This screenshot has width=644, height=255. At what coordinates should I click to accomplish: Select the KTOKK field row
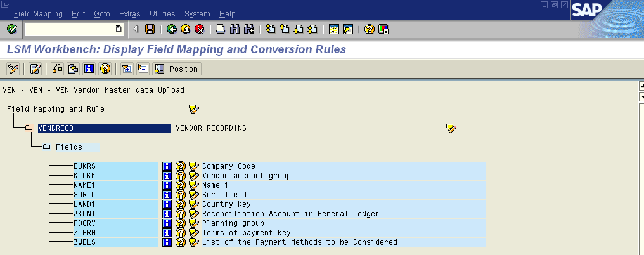pos(84,176)
